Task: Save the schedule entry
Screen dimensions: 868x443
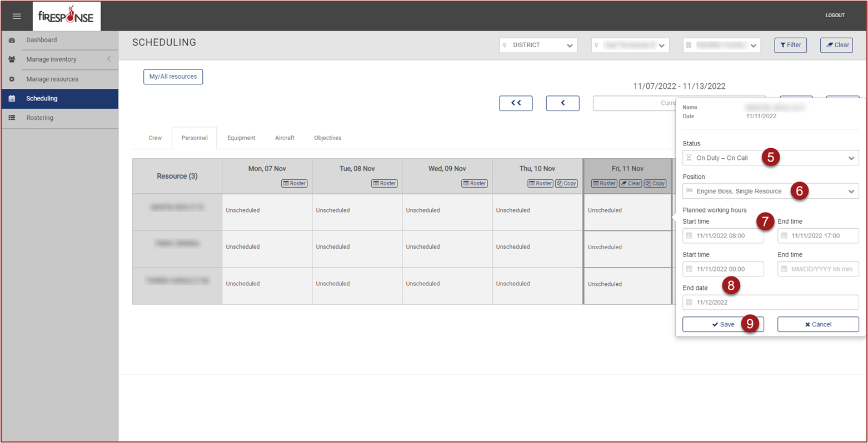Action: pyautogui.click(x=723, y=325)
